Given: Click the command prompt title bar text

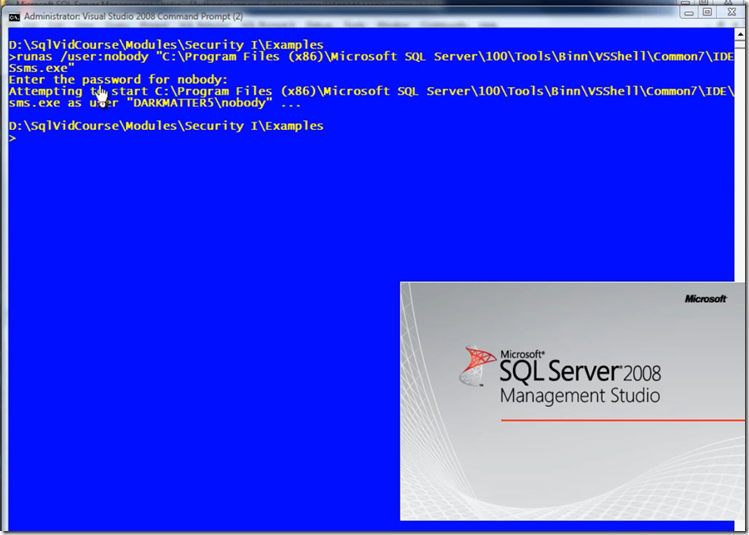Looking at the screenshot, I should 133,17.
